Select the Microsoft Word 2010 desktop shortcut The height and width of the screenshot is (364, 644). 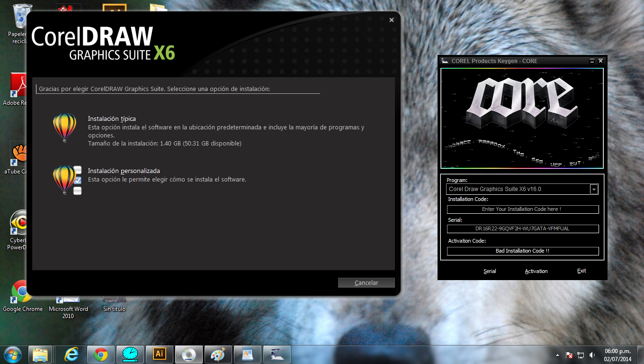(x=68, y=307)
